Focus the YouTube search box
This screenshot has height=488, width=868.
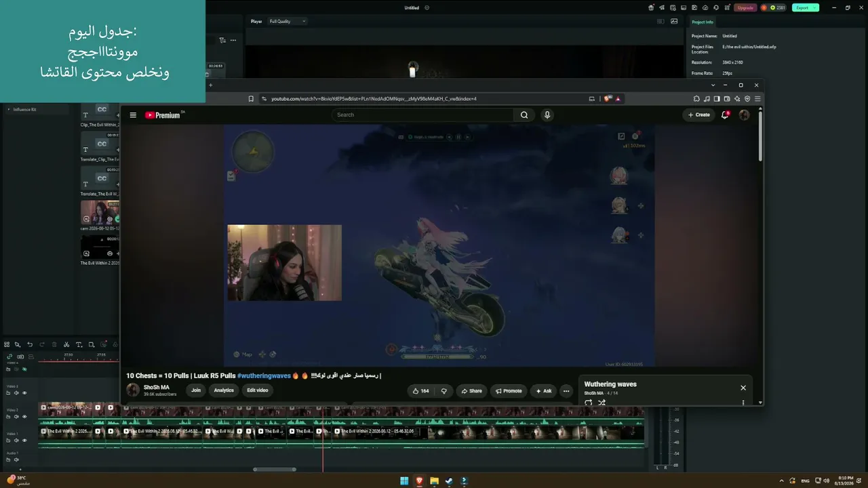[x=423, y=115]
